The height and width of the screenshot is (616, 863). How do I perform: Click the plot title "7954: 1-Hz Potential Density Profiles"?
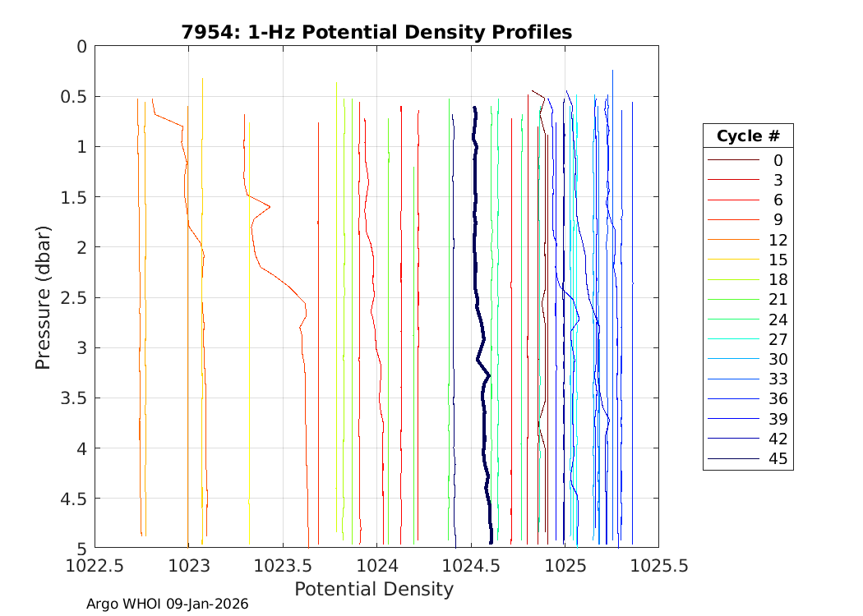(376, 32)
